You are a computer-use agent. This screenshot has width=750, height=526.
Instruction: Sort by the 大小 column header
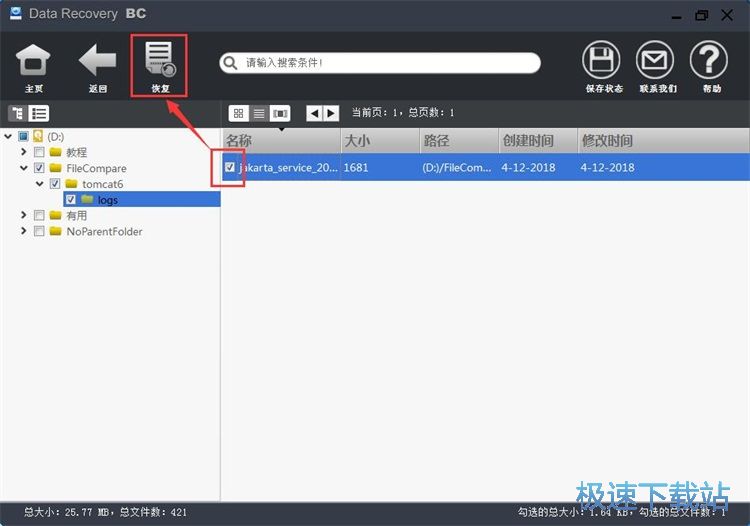(x=381, y=141)
